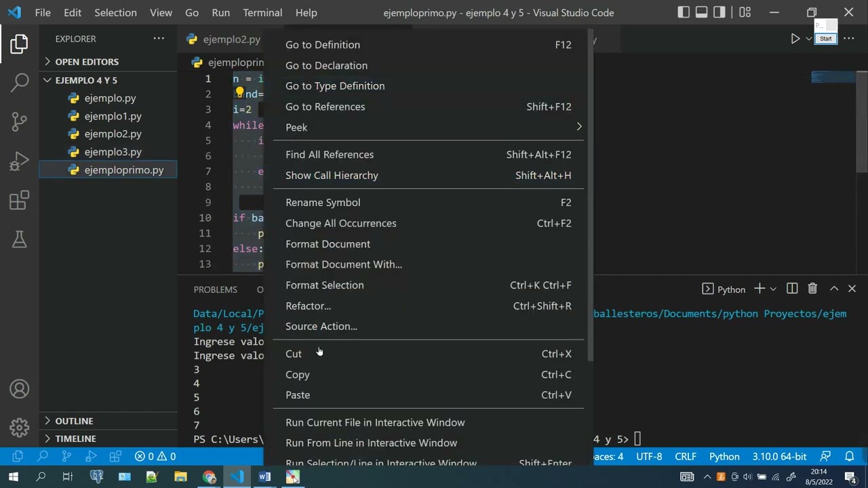Collapse the EJEMPLO 4 Y 5 folder
868x488 pixels.
pyautogui.click(x=108, y=80)
